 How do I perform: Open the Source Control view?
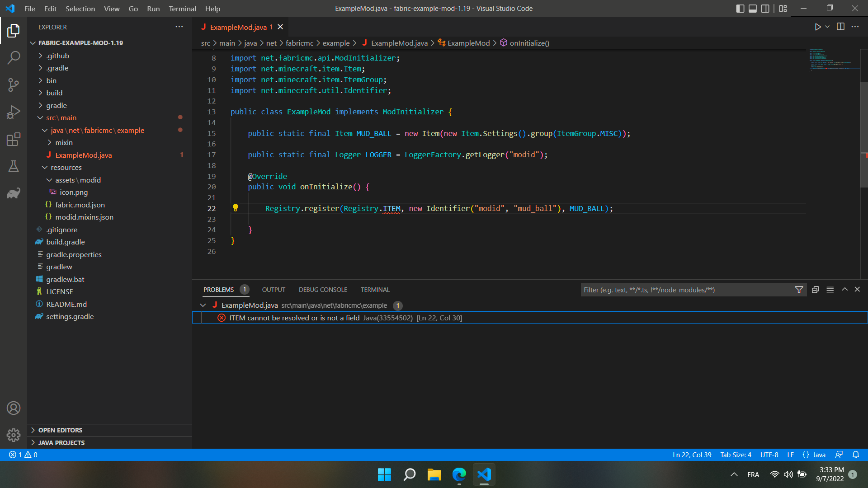(14, 84)
